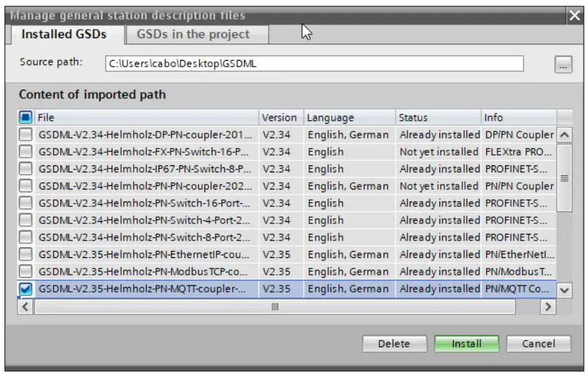
Task: Select the GSDML-V2.34-Helmholz-IP67-PN-Switch-8-P file name
Action: point(145,169)
